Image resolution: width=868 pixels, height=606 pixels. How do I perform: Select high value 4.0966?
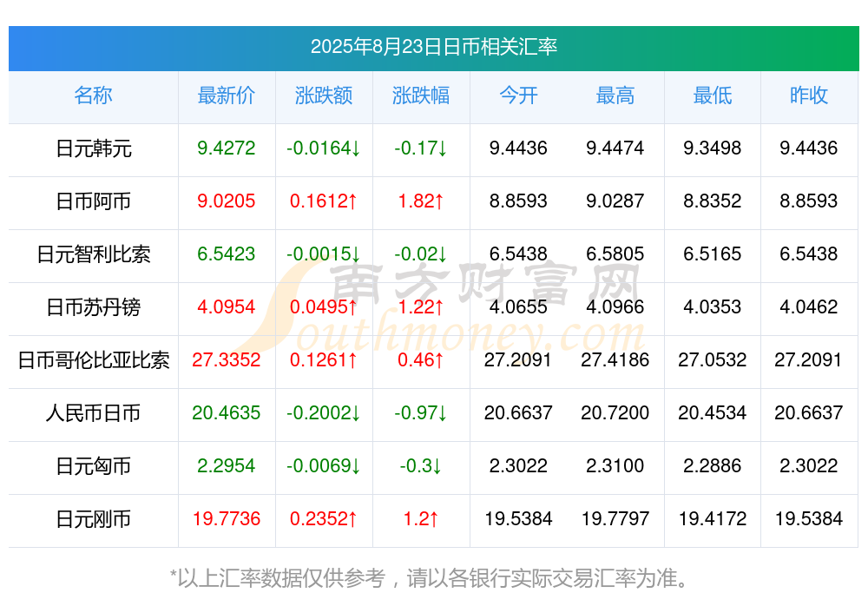pos(615,306)
